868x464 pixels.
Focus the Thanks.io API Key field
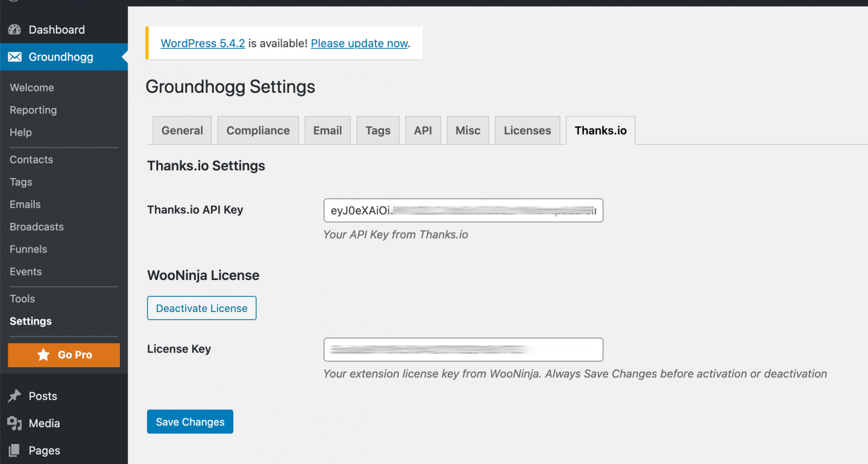click(463, 211)
